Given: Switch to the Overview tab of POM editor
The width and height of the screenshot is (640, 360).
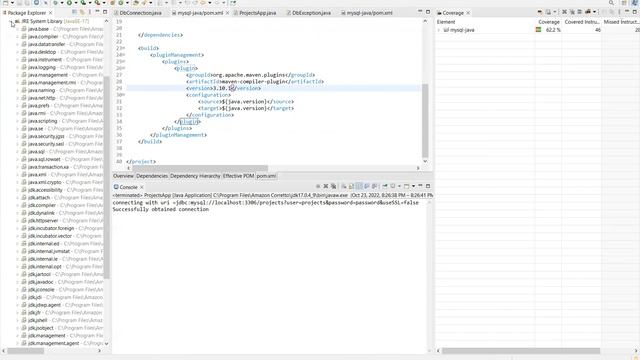Looking at the screenshot, I should [x=123, y=176].
